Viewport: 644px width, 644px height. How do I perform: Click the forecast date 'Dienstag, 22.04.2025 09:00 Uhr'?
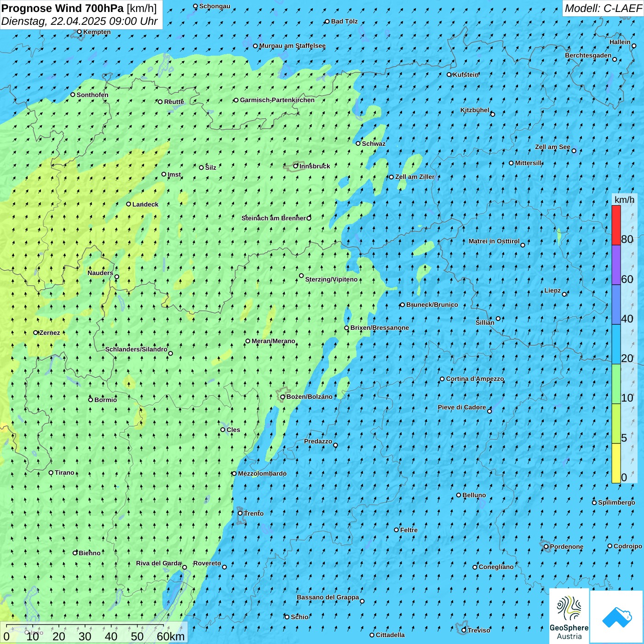[80, 21]
